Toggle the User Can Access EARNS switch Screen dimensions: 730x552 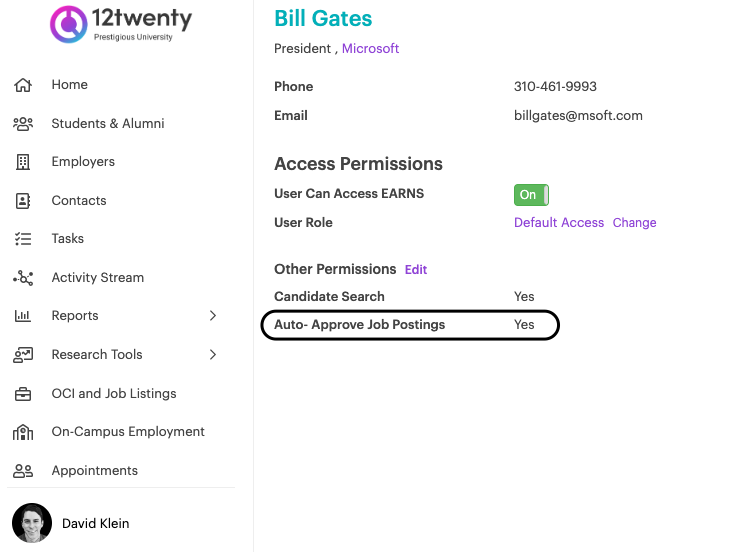pos(531,195)
